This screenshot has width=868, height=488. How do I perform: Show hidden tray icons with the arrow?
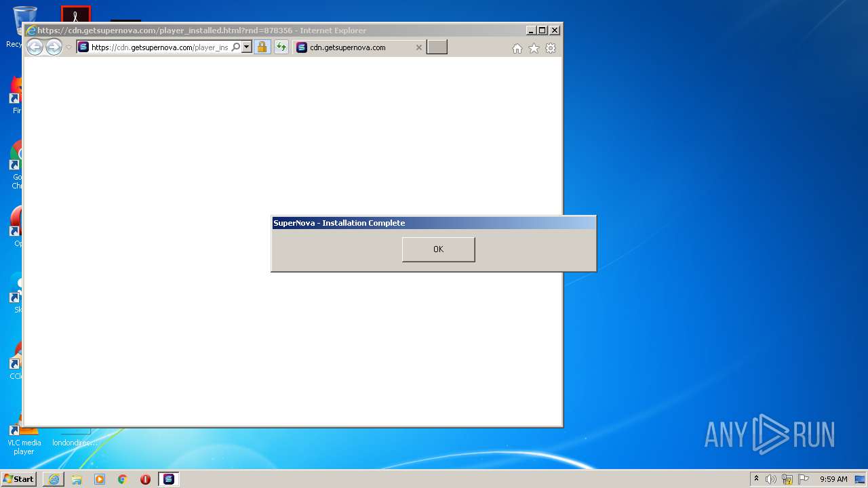pyautogui.click(x=756, y=479)
